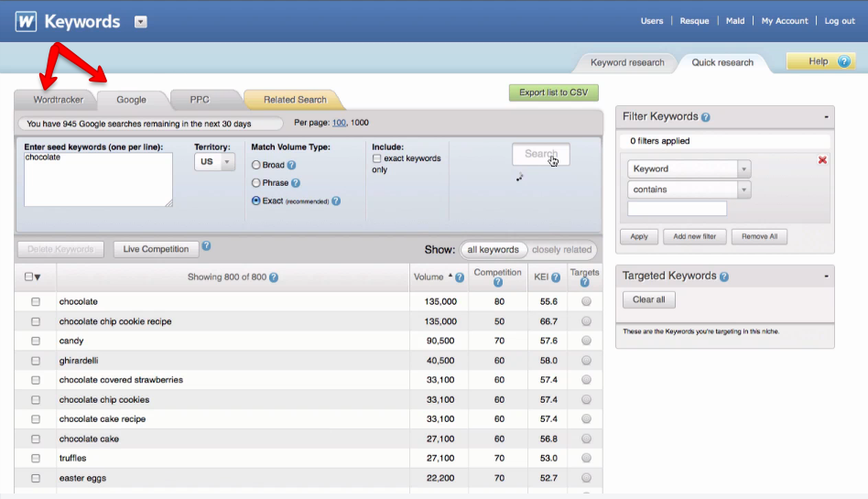Open the Keyword filter field dropdown
This screenshot has width=868, height=499.
pos(689,168)
